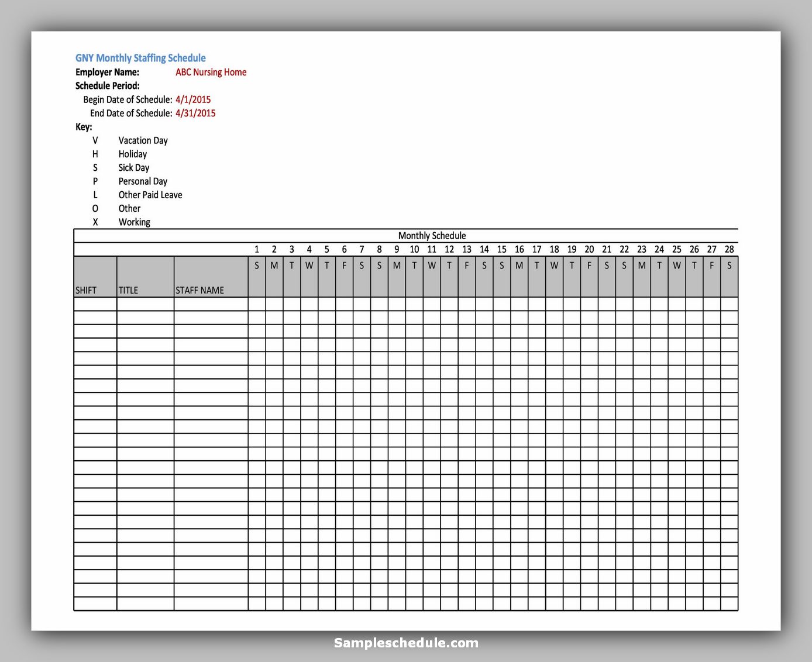
Task: Select the end date 4/31/2015
Action: [x=195, y=113]
